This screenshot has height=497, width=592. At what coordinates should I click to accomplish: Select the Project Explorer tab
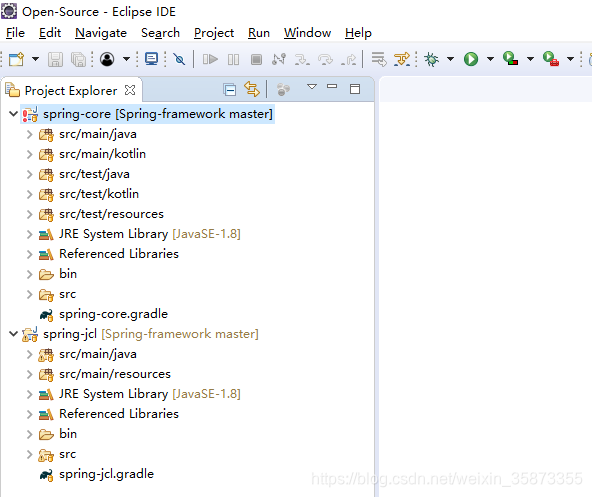[71, 91]
